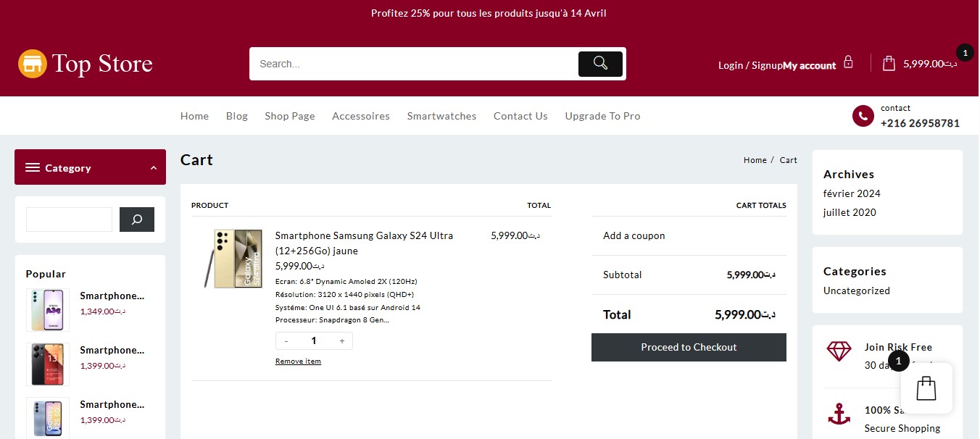Decrease quantity with the minus button
The width and height of the screenshot is (980, 439).
point(286,340)
